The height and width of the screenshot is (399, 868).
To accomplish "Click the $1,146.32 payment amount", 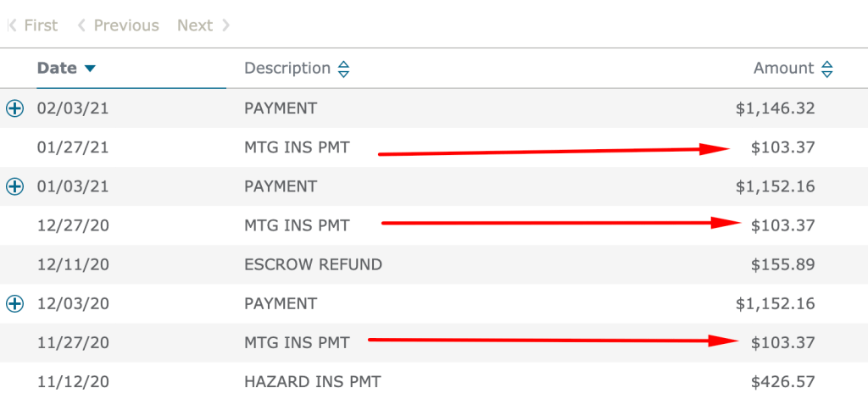I will tap(775, 108).
